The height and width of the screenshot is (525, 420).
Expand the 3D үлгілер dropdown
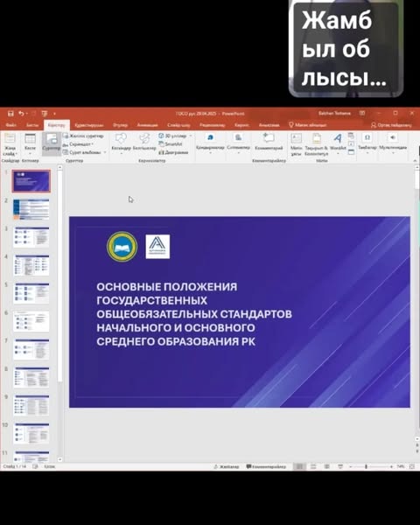tap(191, 136)
